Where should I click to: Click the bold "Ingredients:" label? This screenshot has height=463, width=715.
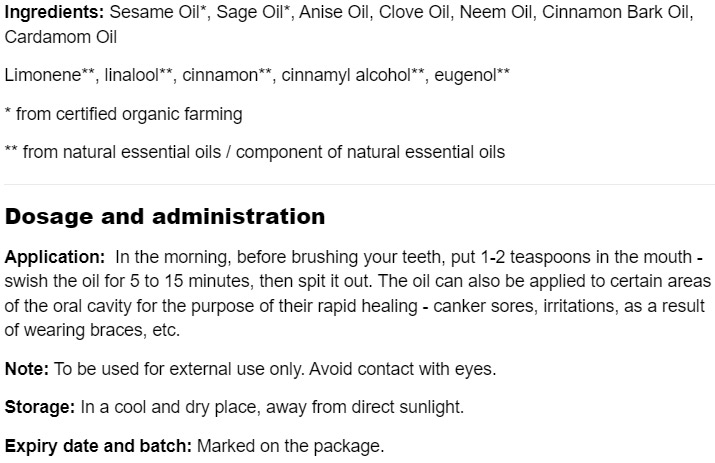coord(53,12)
